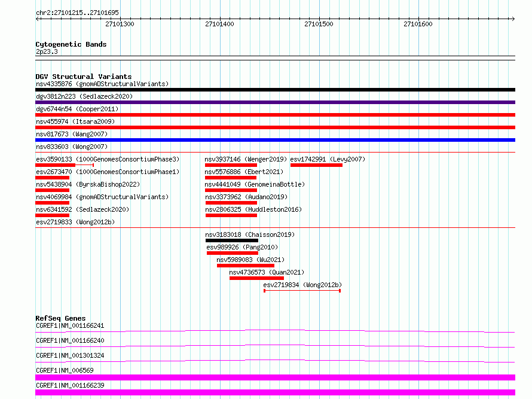Open CGREF1|NM_001166240 transcript

(x=70, y=340)
